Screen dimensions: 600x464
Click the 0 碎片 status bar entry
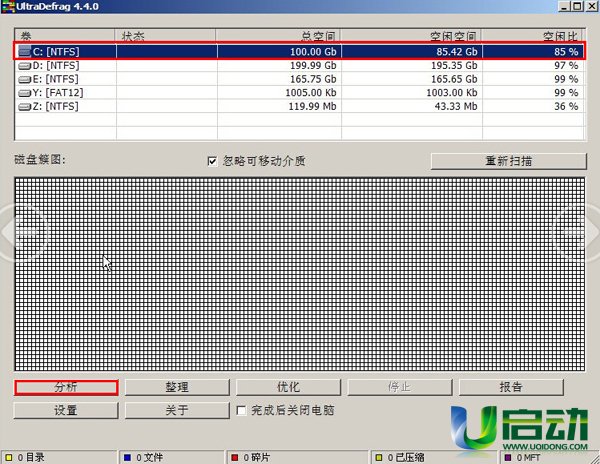pos(297,457)
